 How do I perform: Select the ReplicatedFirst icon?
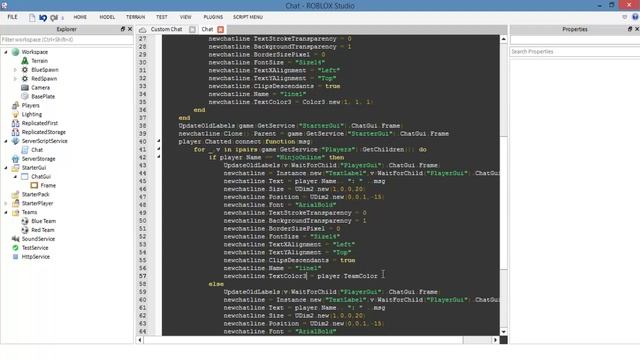pos(16,123)
